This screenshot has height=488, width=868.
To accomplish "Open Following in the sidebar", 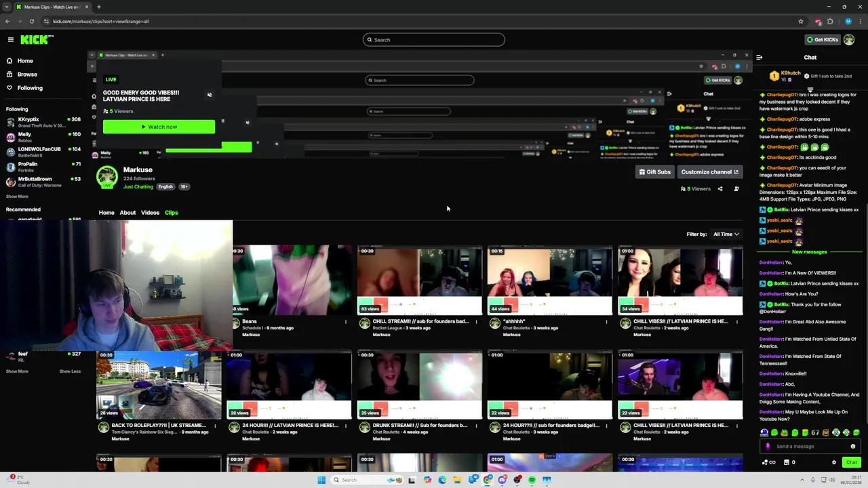I will (x=30, y=88).
